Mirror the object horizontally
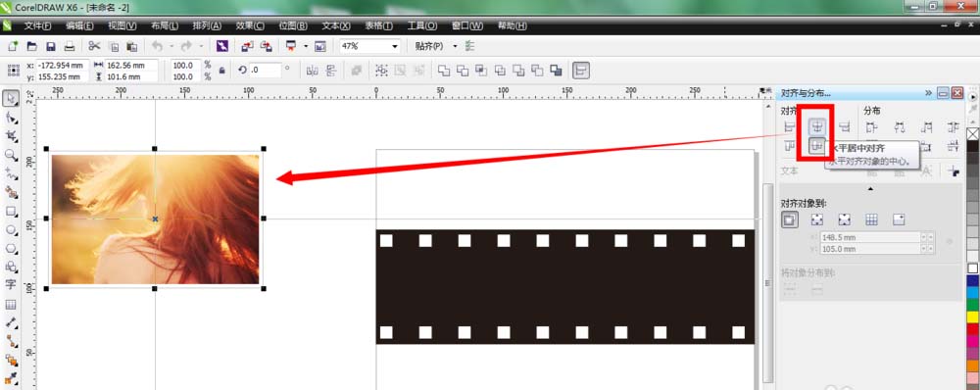Screen dimensions: 980x390 (313, 70)
